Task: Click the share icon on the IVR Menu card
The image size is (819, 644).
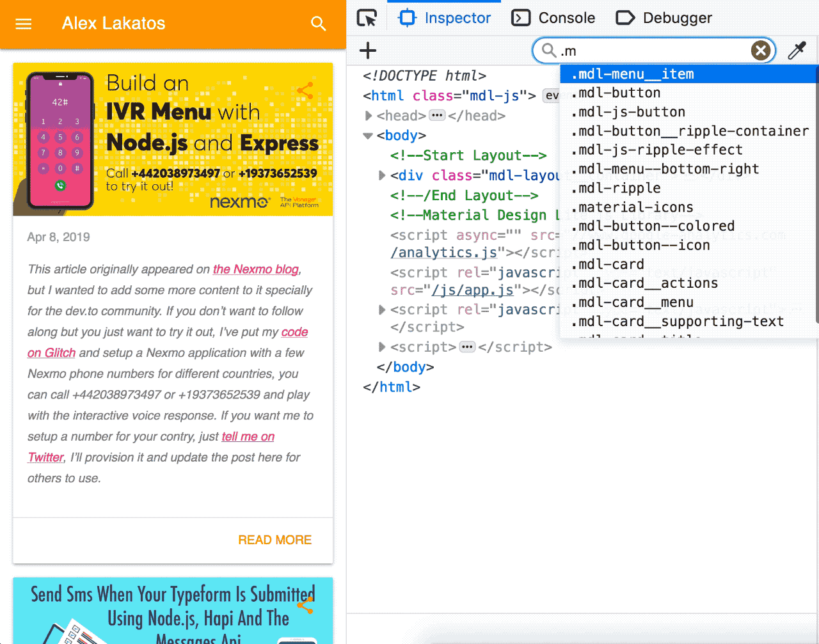Action: click(305, 90)
